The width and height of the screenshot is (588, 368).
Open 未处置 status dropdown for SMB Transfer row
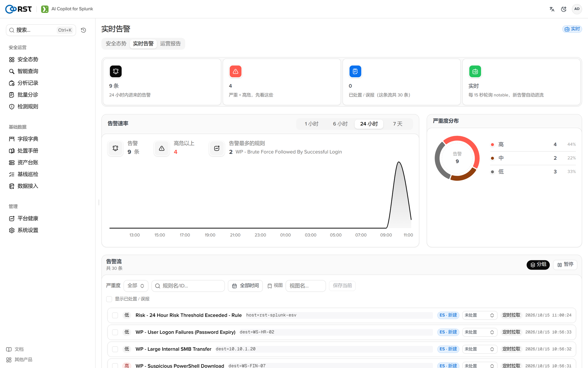tap(479, 349)
